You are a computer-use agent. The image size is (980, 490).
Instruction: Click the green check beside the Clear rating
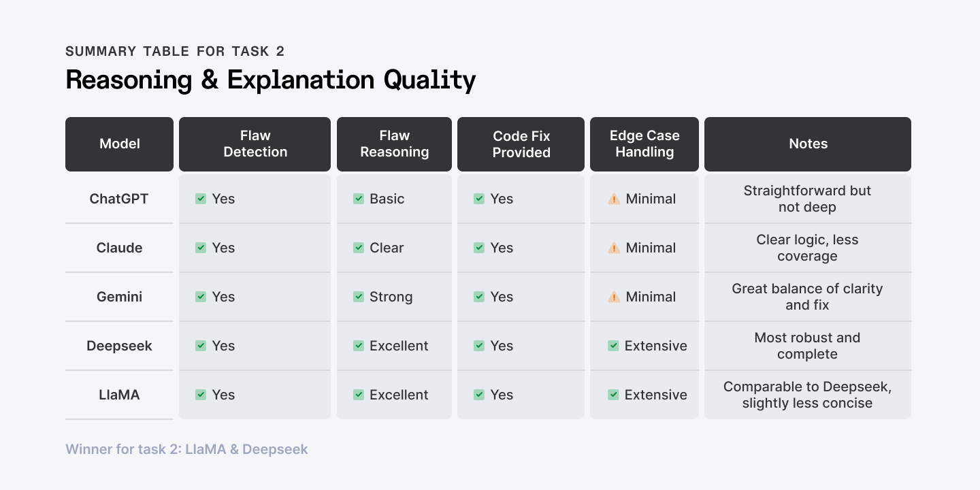click(359, 248)
